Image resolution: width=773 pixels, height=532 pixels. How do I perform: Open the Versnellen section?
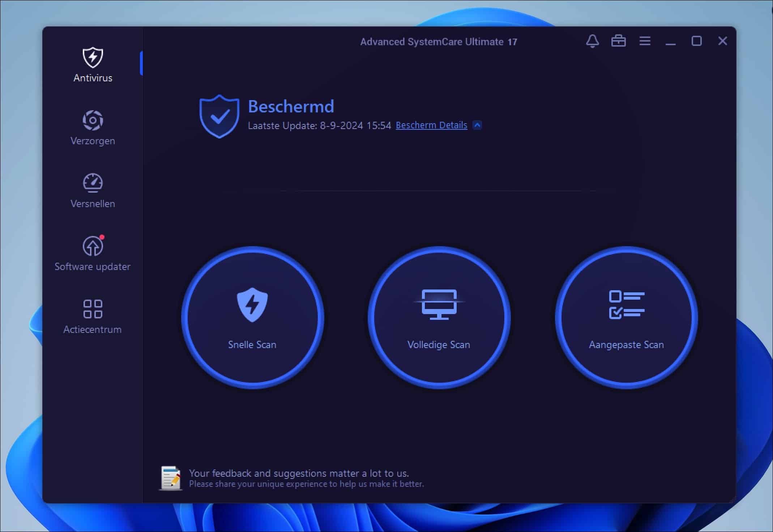pos(93,191)
